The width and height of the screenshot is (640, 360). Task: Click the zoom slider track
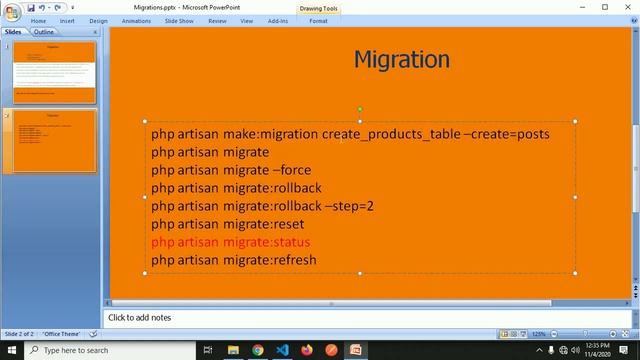584,334
